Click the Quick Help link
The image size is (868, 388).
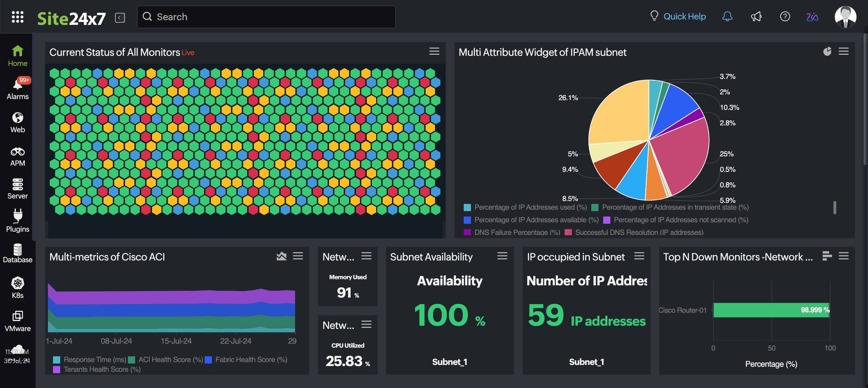pyautogui.click(x=684, y=17)
